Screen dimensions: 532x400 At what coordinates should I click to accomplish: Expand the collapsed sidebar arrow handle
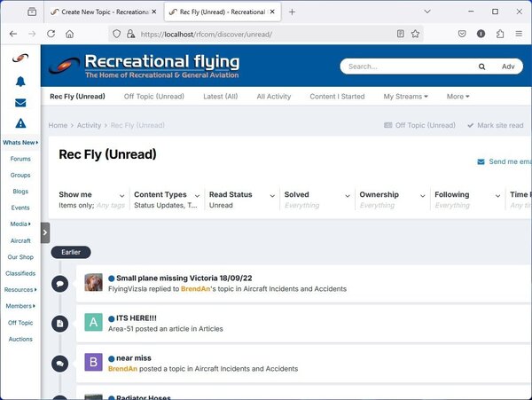point(45,232)
